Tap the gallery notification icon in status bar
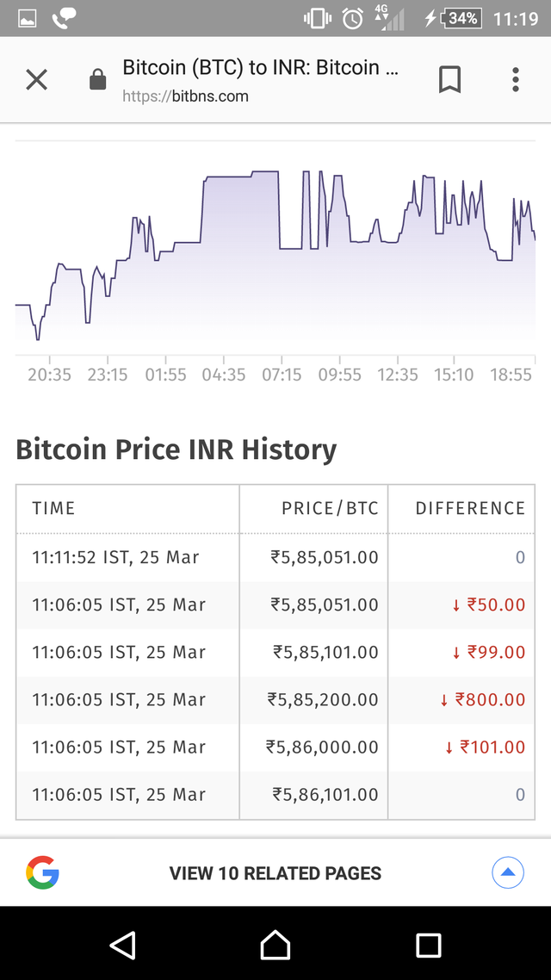 tap(28, 19)
